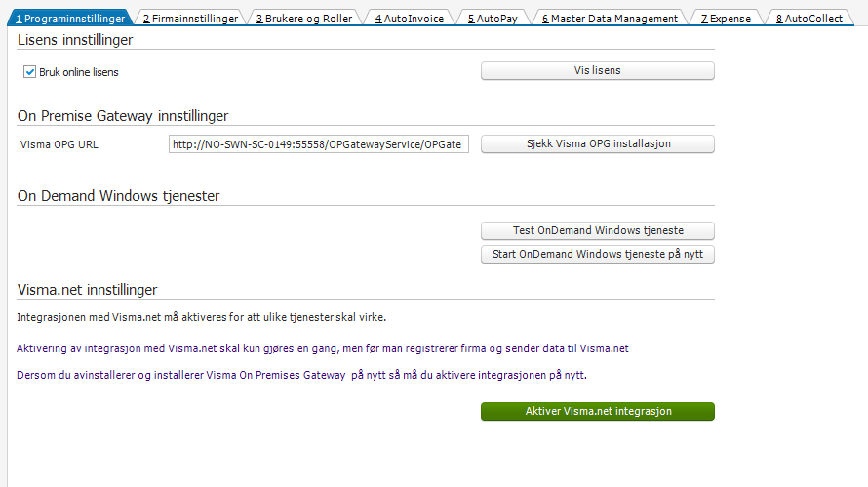Image resolution: width=868 pixels, height=487 pixels.
Task: Click the purple text starting 'Aktivering av integrasjon'
Action: [323, 348]
